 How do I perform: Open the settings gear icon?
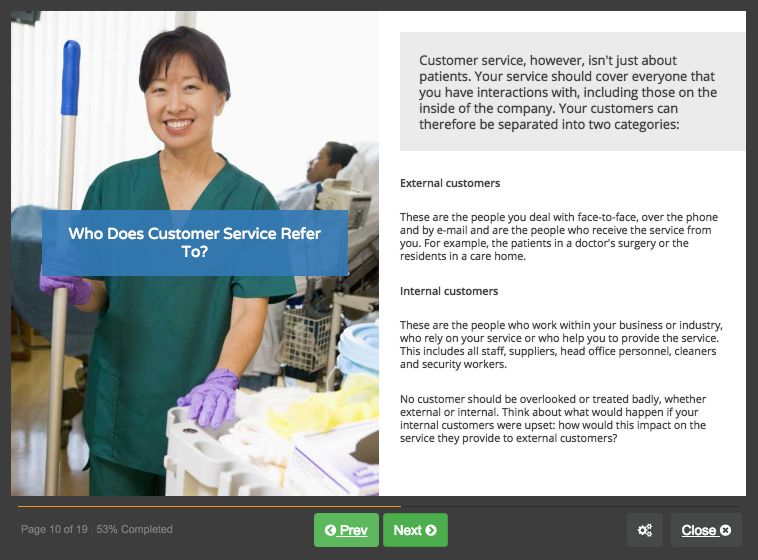coord(645,530)
